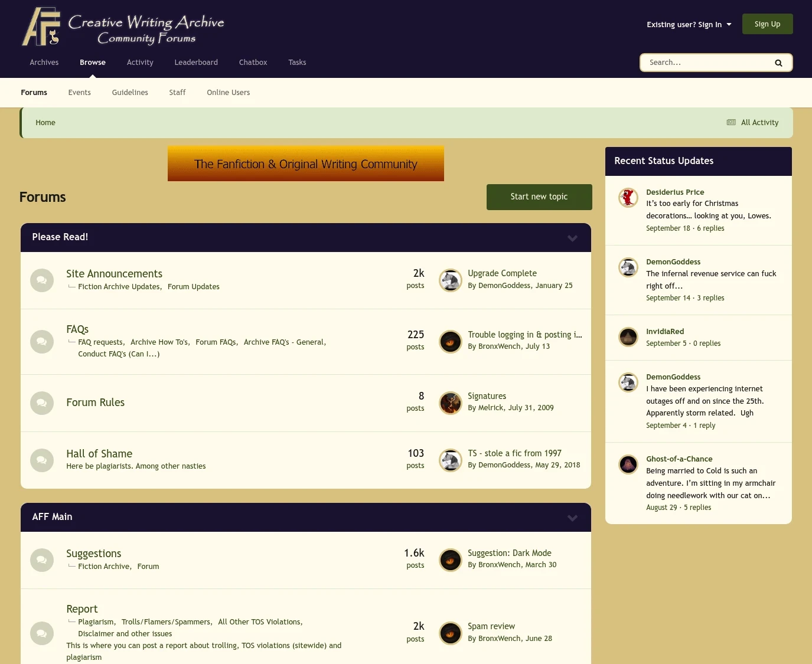Open the Upgrade Complete topic
The height and width of the screenshot is (664, 812).
pos(503,273)
